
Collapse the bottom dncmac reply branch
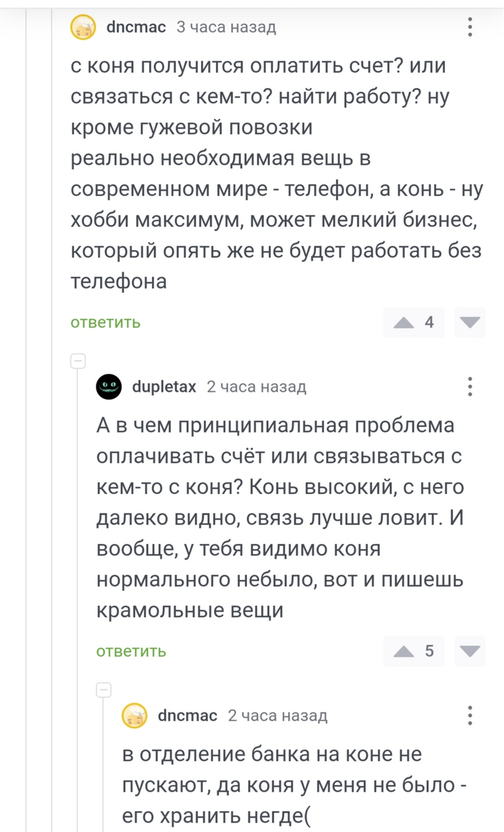pos(104,690)
